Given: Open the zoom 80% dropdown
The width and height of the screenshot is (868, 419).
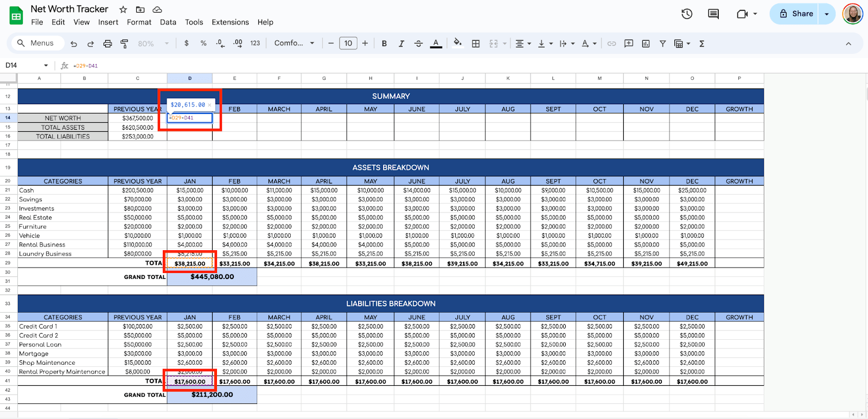Looking at the screenshot, I should coord(154,43).
